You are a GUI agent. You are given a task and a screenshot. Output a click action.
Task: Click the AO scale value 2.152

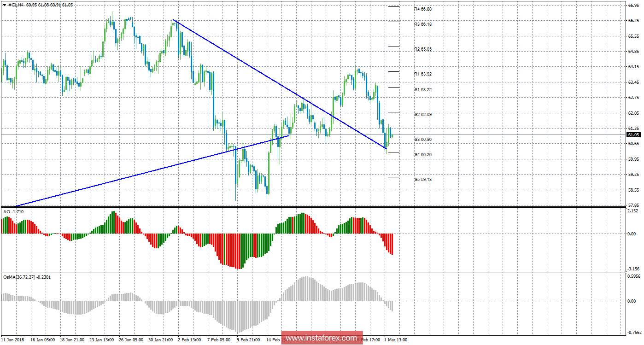pyautogui.click(x=634, y=211)
